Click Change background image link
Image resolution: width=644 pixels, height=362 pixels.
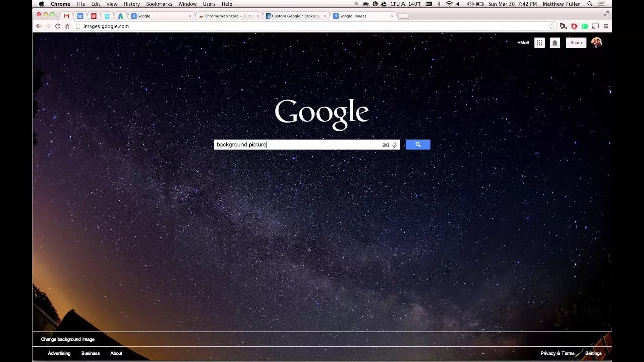[68, 339]
